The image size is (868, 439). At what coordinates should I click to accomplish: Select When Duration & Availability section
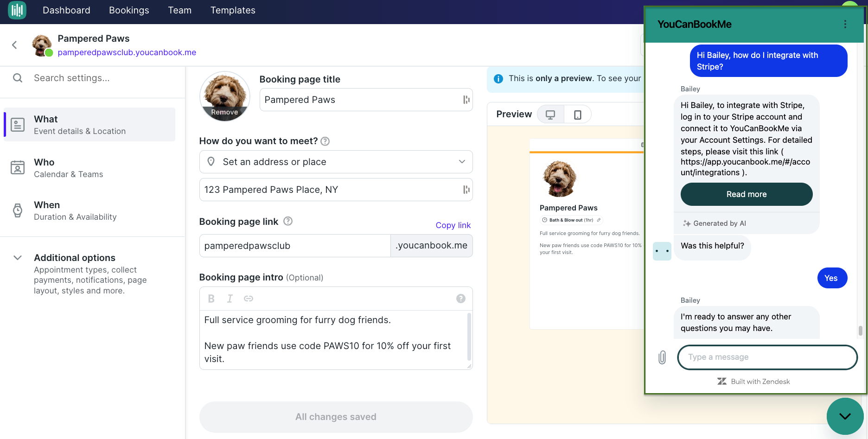coord(89,210)
